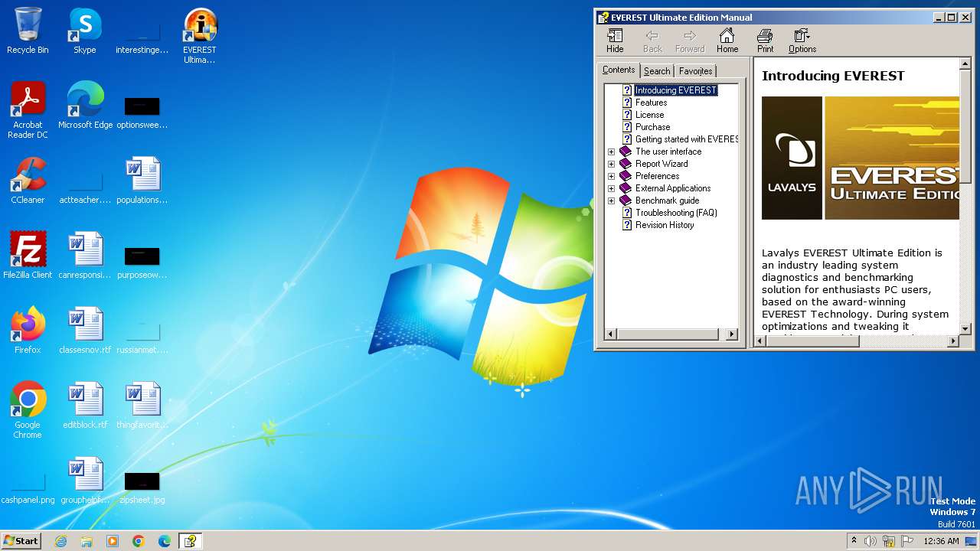The height and width of the screenshot is (551, 980).
Task: Switch to the Favorites tab
Action: pos(696,71)
